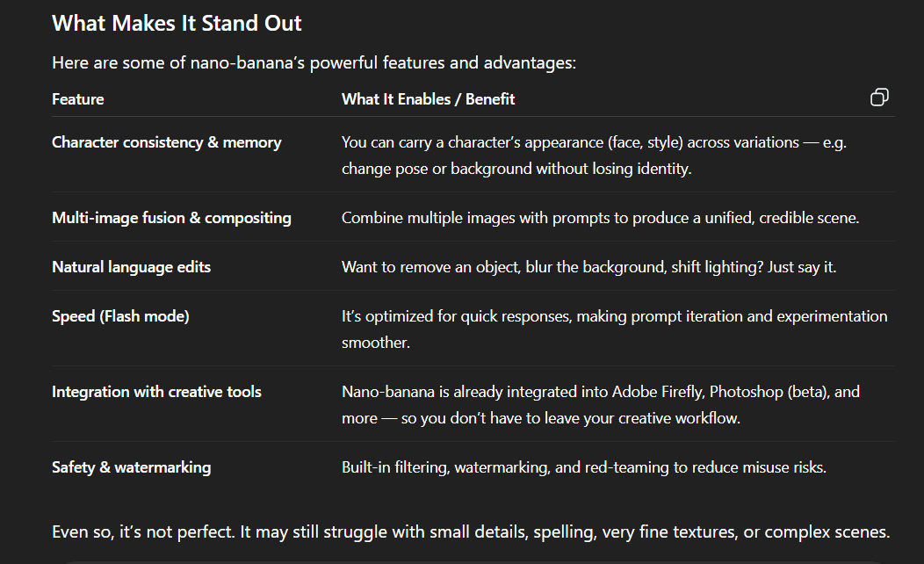Screen dimensions: 924x564
Task: Select the "Multi-image fusion & compositing" row label
Action: [x=171, y=217]
